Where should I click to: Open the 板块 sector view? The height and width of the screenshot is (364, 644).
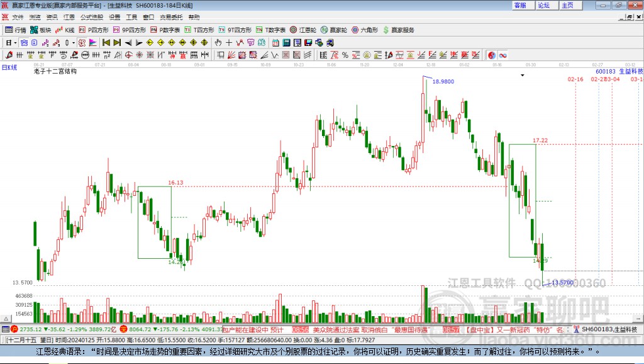pyautogui.click(x=40, y=30)
